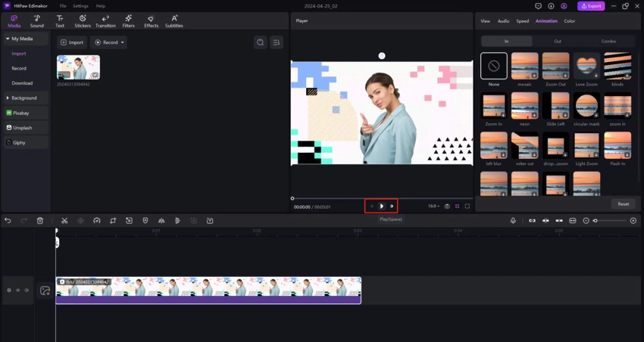This screenshot has height=342, width=644.
Task: Open the user account icon
Action: (564, 6)
